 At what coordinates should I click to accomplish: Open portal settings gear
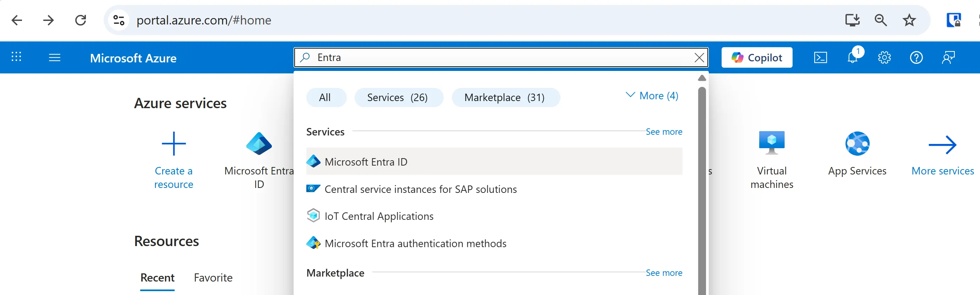[884, 58]
